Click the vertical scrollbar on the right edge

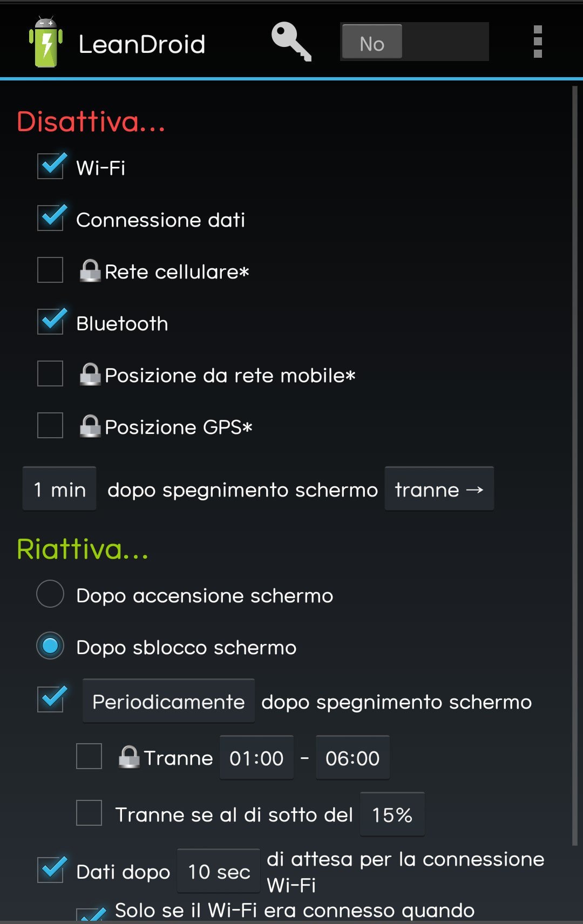[x=575, y=465]
